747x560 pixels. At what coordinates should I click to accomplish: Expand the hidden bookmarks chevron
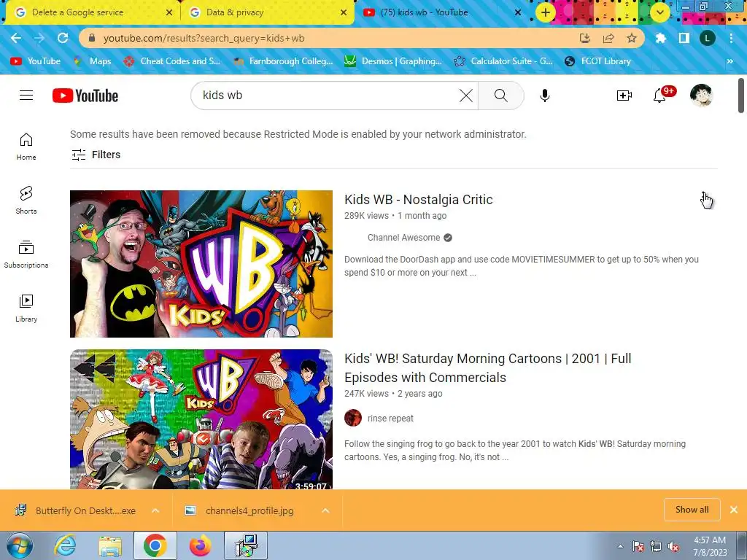click(729, 61)
